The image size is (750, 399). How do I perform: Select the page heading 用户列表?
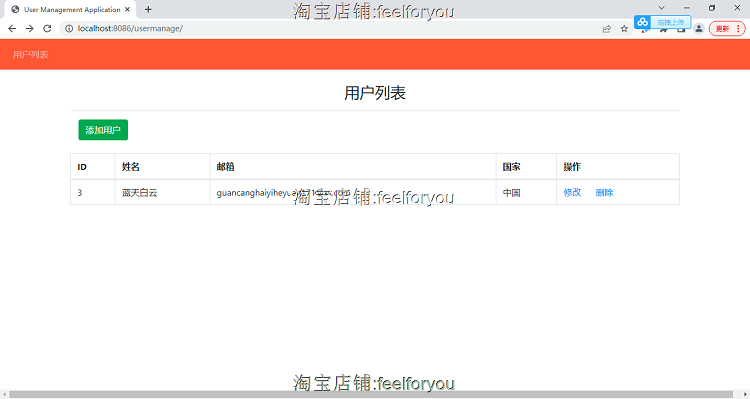(375, 93)
